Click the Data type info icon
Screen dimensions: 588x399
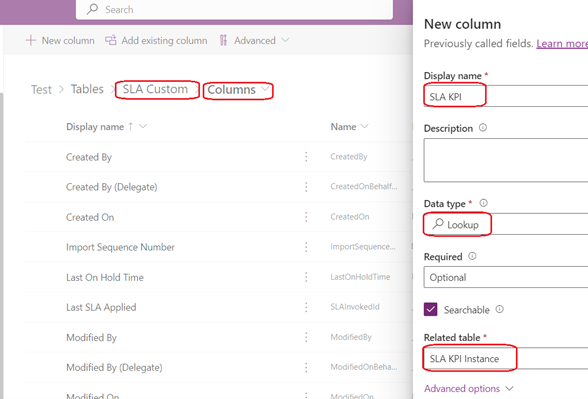tap(484, 203)
